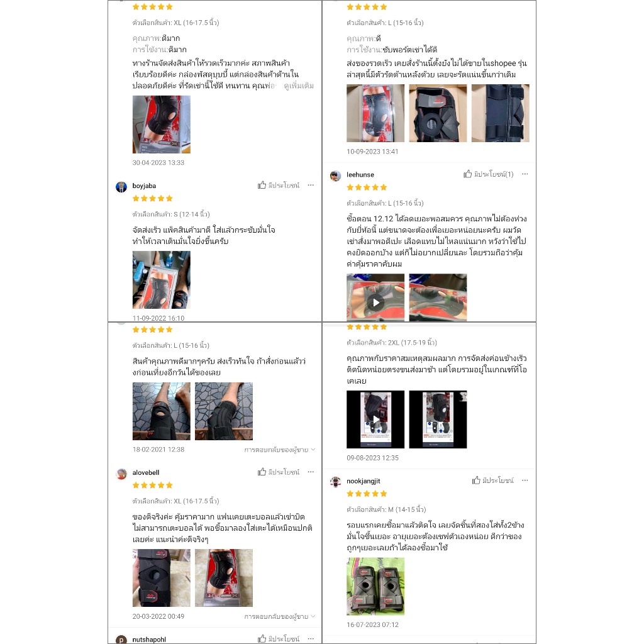Expand seller reply under 18-02-2021 review
Screen dimensions: 644x644
[x=280, y=450]
